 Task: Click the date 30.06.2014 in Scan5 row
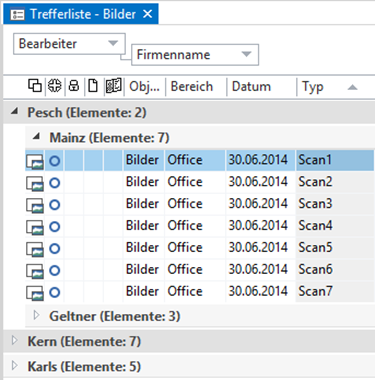click(x=258, y=248)
